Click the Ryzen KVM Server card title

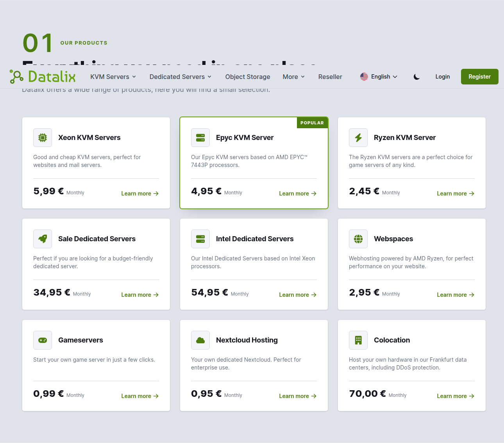pyautogui.click(x=405, y=138)
